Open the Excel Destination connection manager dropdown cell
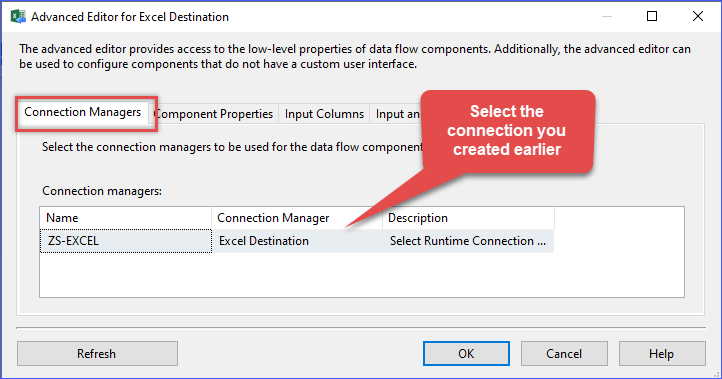 pos(297,241)
